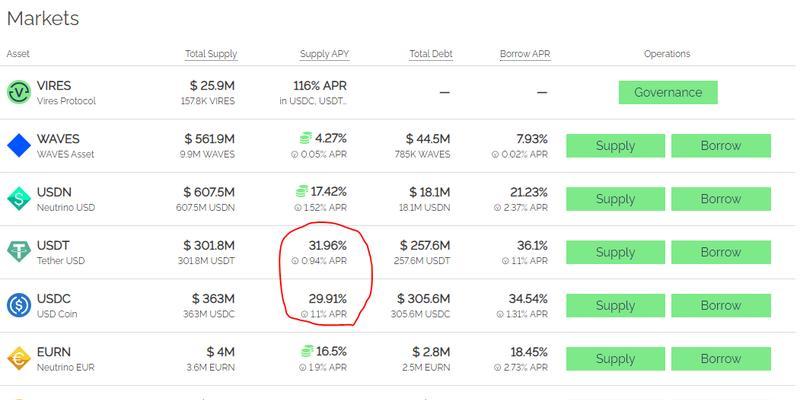800x400 pixels.
Task: Click the $ 18.1M USDN total debt
Action: 430,192
